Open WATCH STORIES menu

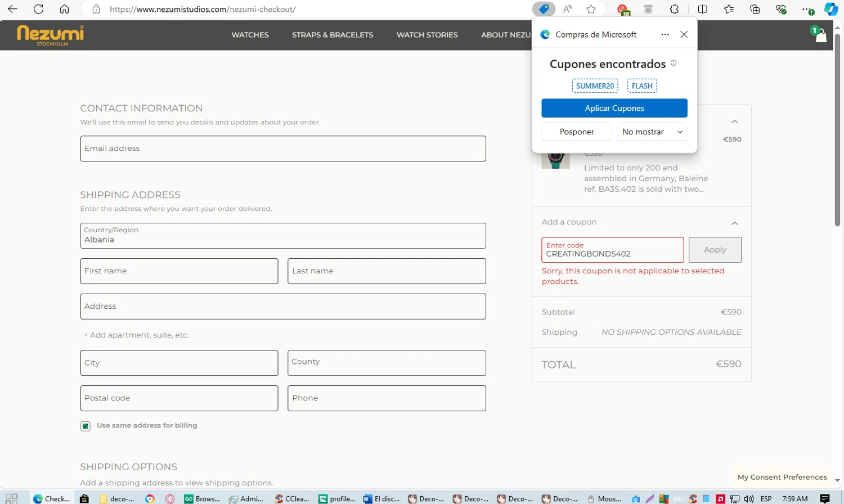pyautogui.click(x=427, y=35)
